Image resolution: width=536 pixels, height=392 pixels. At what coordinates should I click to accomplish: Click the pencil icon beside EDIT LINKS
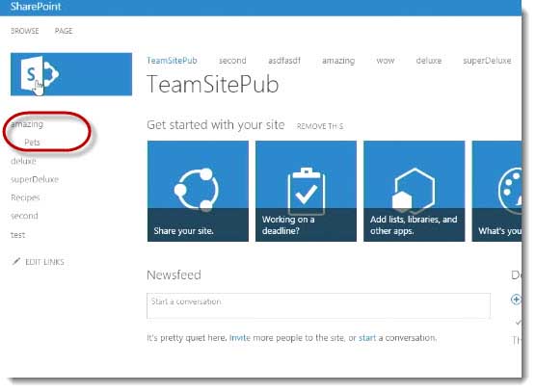(x=16, y=262)
